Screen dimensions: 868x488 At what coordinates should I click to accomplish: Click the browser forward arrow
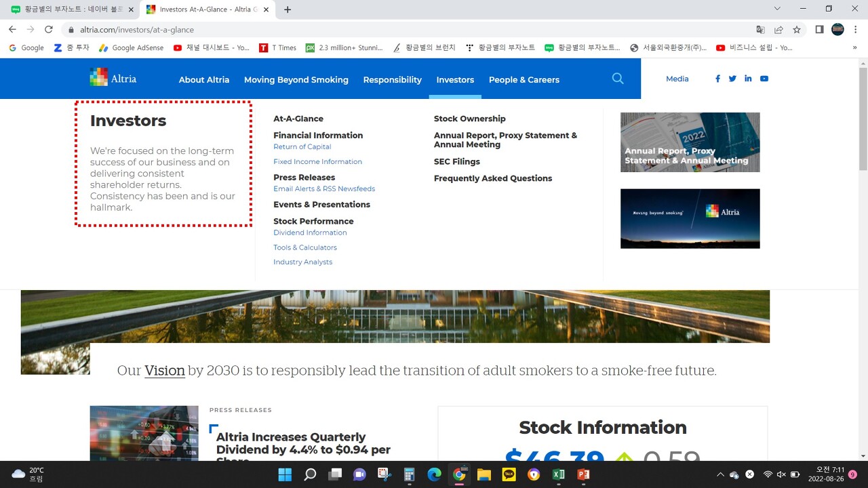pos(31,30)
